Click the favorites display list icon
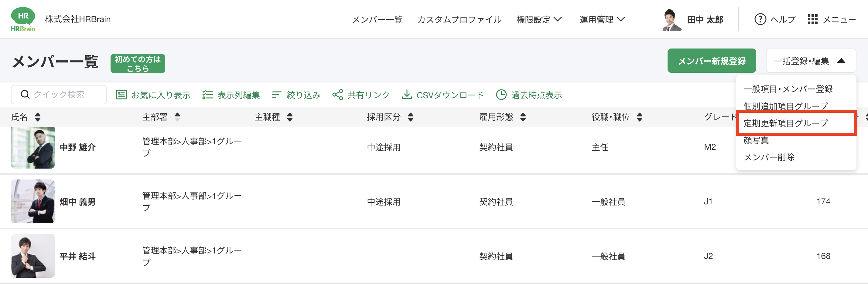Viewport: 868px width, 285px height. coord(121,95)
